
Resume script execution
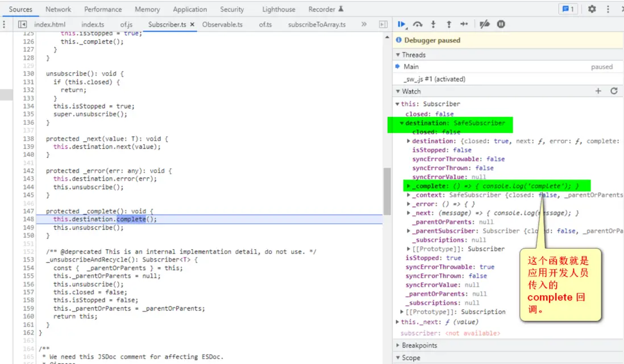point(401,24)
